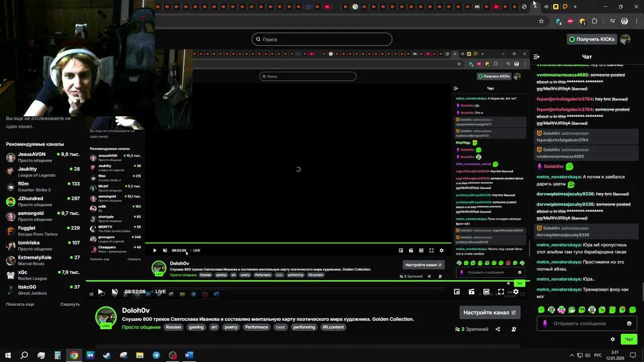Switch to the yellow-icon browser tab
The height and width of the screenshot is (362, 644).
(555, 7)
